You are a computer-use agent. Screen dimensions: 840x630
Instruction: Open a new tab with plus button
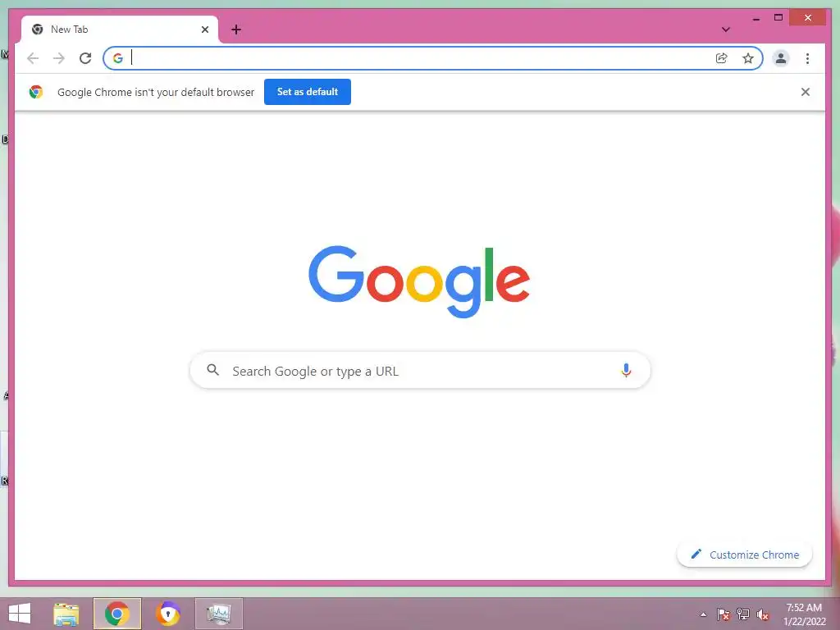236,30
